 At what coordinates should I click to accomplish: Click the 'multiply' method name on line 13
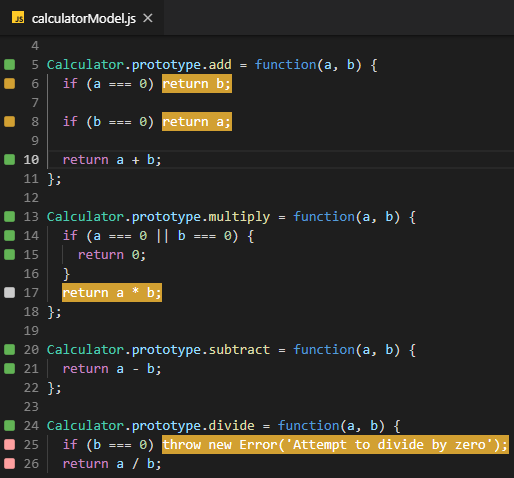[239, 217]
